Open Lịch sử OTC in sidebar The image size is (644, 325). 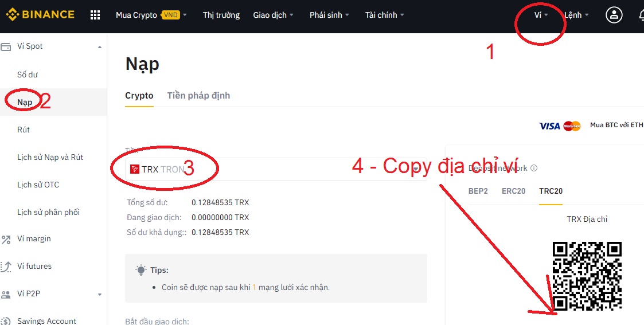pos(38,185)
